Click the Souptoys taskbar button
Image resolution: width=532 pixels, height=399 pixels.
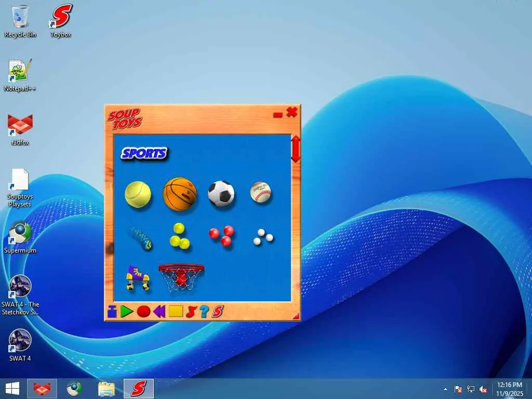(x=138, y=389)
